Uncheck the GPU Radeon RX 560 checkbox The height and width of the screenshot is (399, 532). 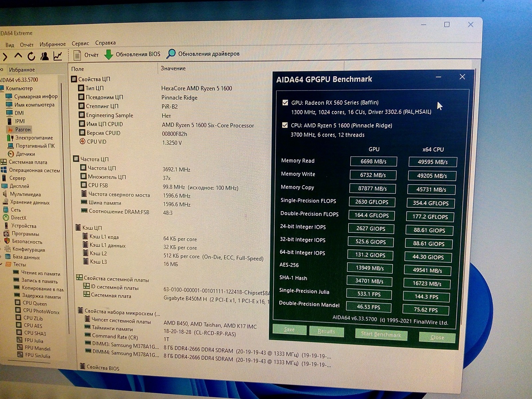pyautogui.click(x=285, y=102)
